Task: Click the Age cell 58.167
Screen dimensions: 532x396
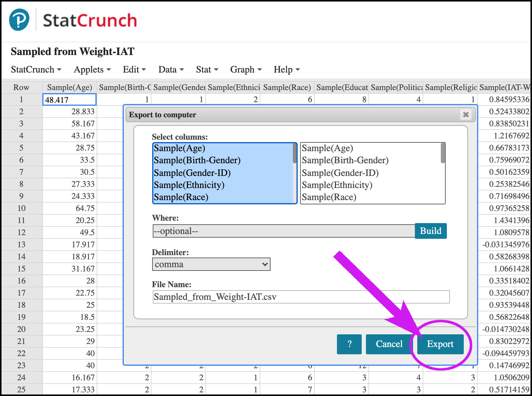Action: [70, 124]
